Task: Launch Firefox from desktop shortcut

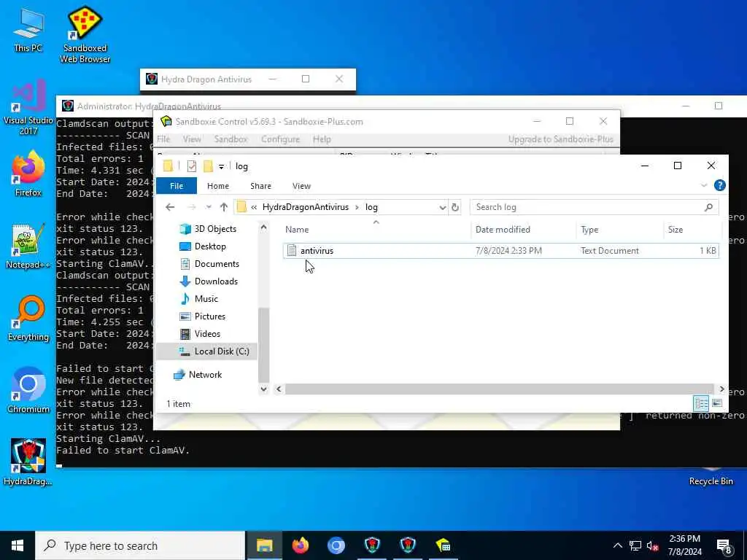Action: coord(28,174)
